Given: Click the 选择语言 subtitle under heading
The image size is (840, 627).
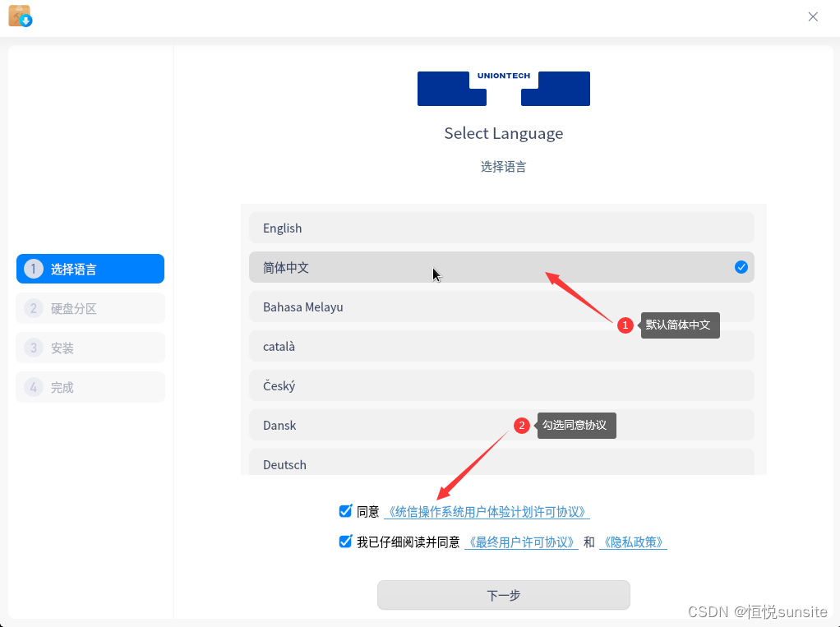Looking at the screenshot, I should (504, 167).
